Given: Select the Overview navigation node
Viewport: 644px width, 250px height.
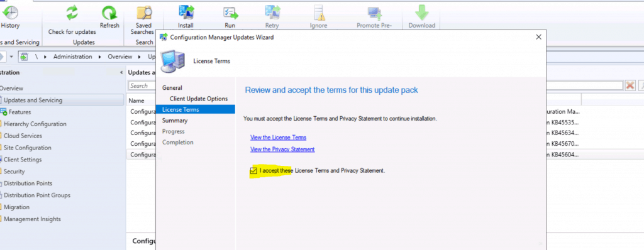Looking at the screenshot, I should [11, 89].
